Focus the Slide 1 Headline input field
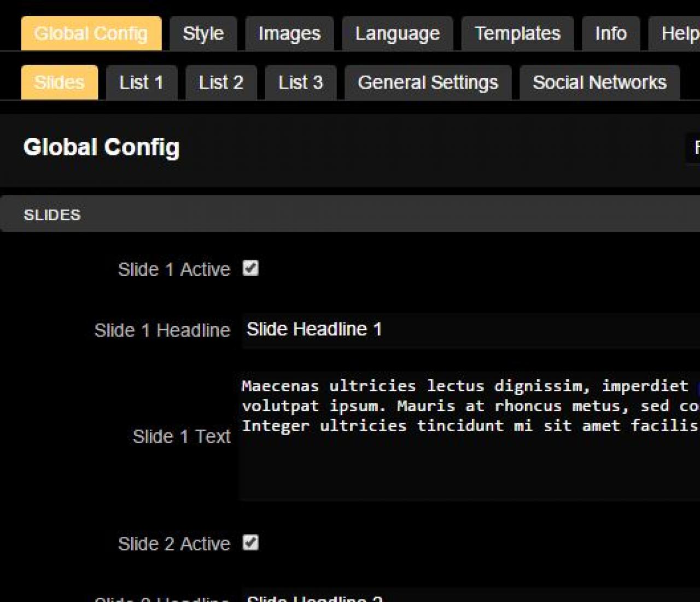Image resolution: width=700 pixels, height=602 pixels. (x=470, y=330)
